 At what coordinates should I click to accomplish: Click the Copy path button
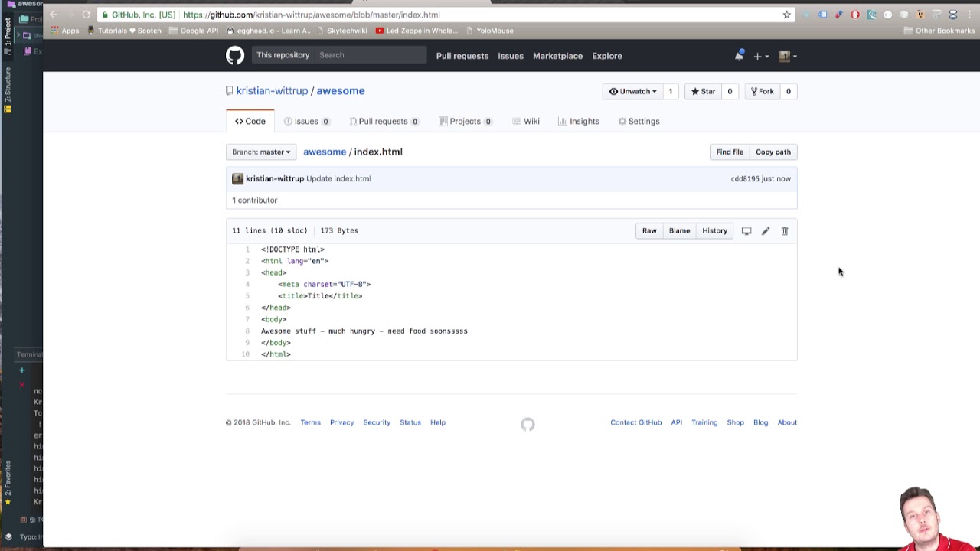[773, 152]
